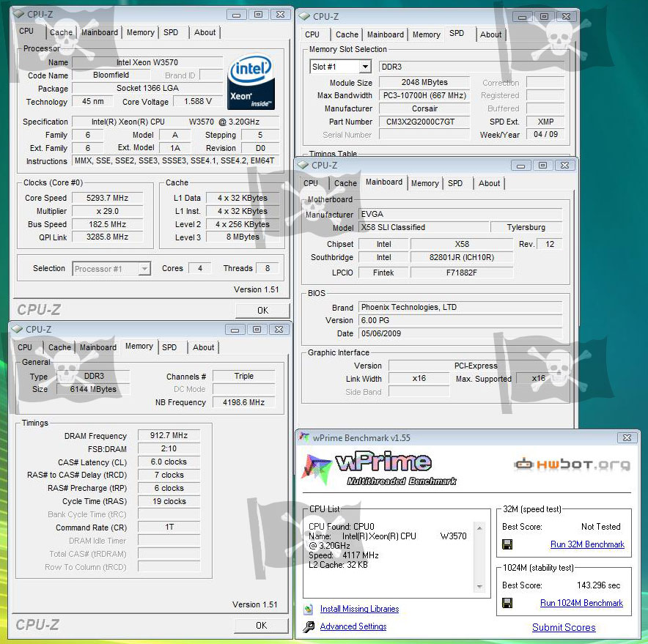This screenshot has height=644, width=648.
Task: Open About tab in top-left CPU-Z window
Action: (x=205, y=32)
